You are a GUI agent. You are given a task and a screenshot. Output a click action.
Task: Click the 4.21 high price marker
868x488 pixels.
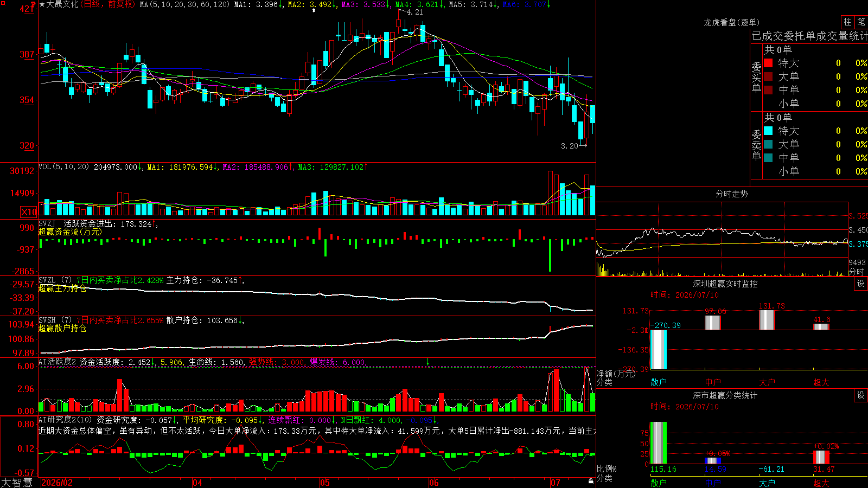click(414, 12)
